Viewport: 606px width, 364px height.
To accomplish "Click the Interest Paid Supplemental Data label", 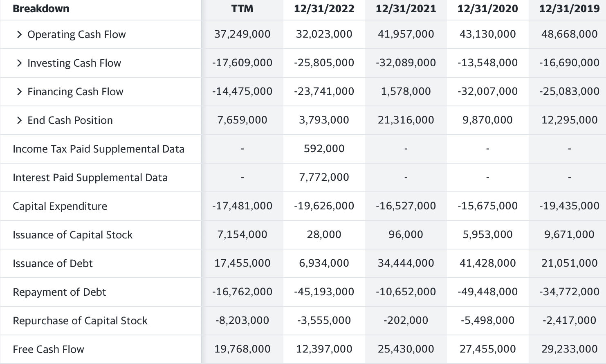I will [x=90, y=178].
